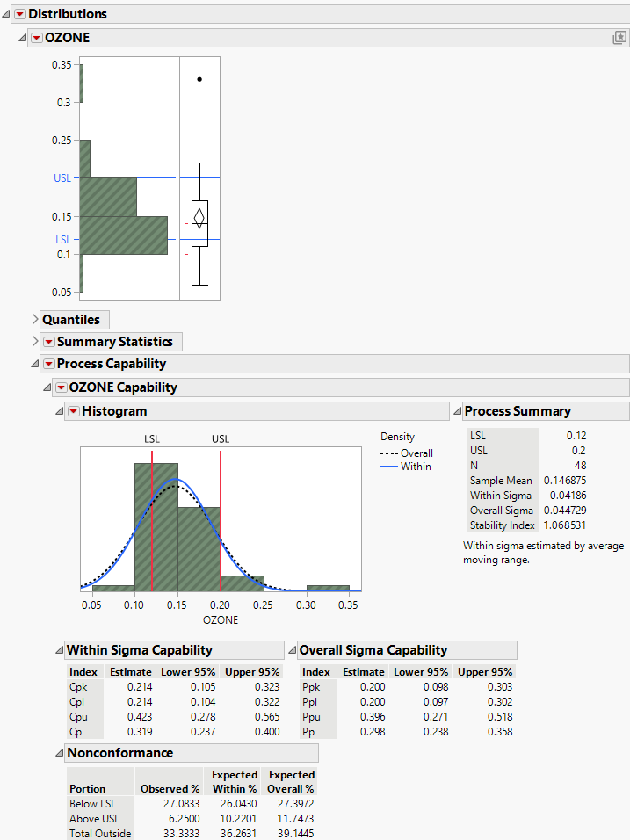Collapse the Process Summary table
The width and height of the screenshot is (630, 840).
(457, 411)
